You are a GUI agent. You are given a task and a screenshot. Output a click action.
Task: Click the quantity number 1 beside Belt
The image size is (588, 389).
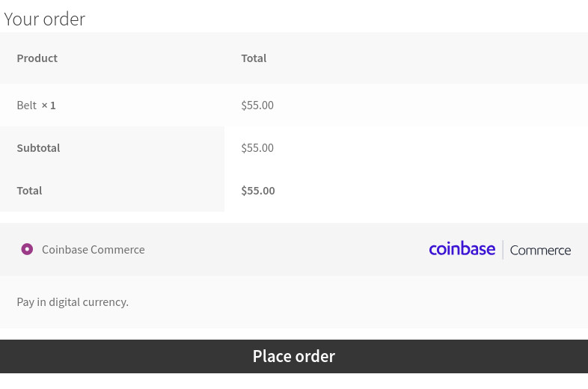53,105
